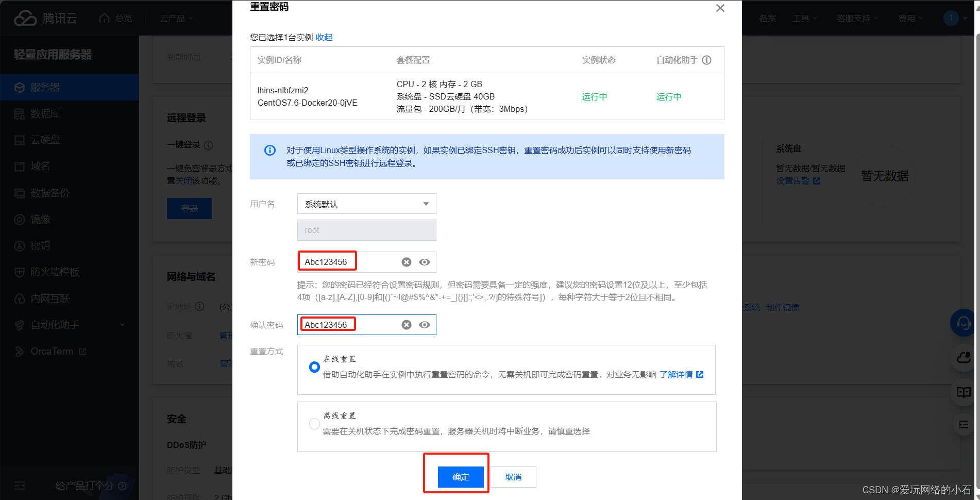980x500 pixels.
Task: Expand the 工具 tools menu
Action: (x=805, y=18)
